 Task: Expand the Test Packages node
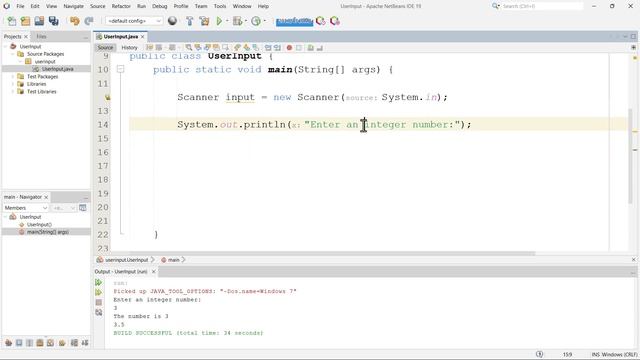tap(13, 76)
